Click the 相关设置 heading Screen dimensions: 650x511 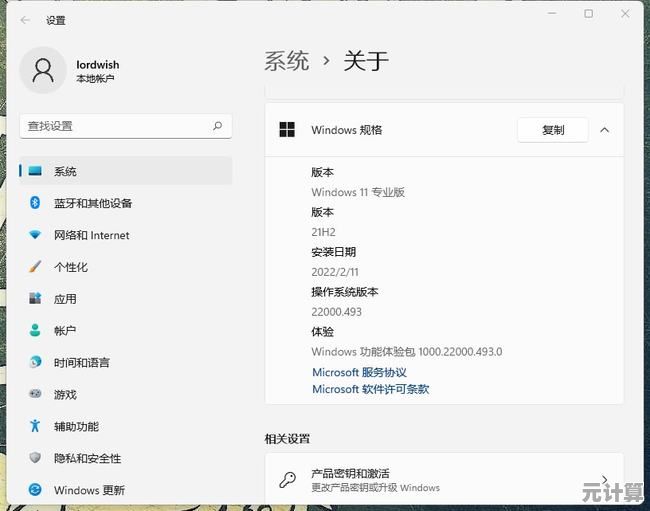point(287,438)
